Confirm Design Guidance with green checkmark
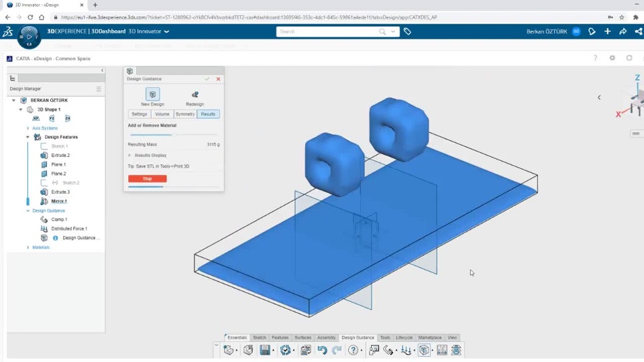 207,79
